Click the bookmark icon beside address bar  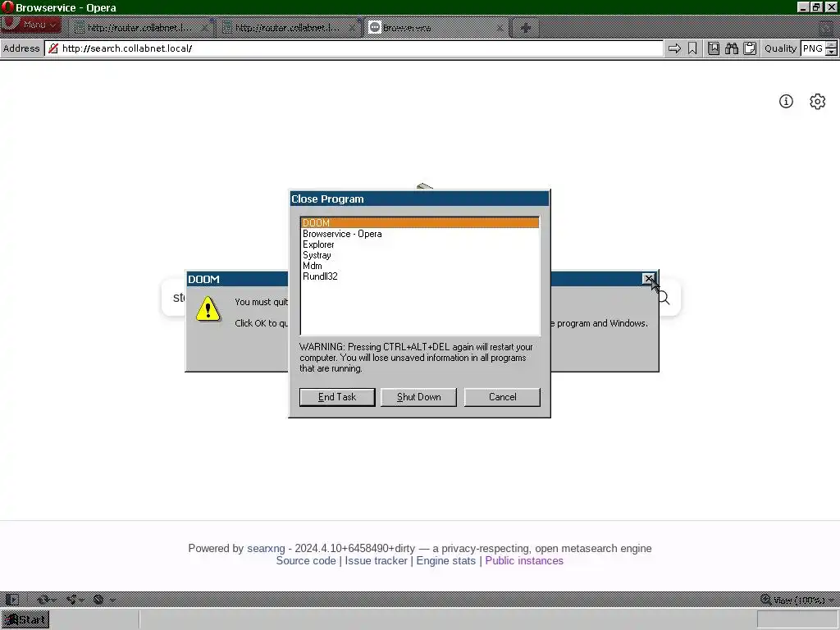coord(692,48)
